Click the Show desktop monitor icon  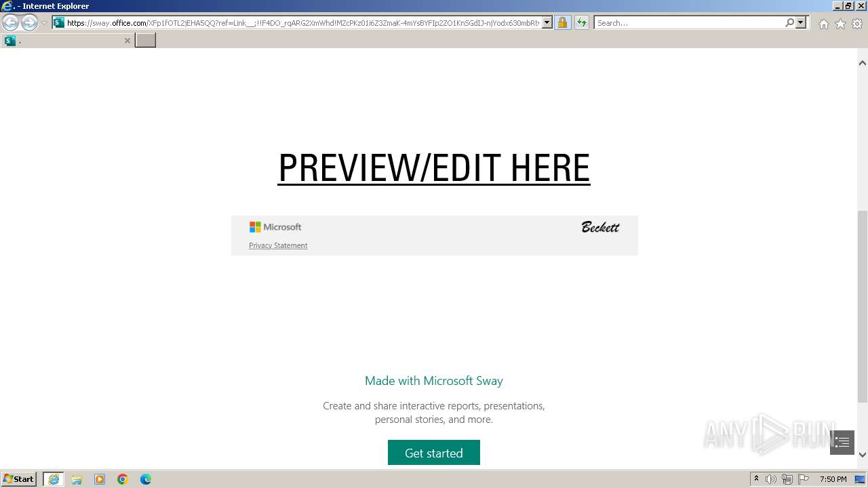860,479
